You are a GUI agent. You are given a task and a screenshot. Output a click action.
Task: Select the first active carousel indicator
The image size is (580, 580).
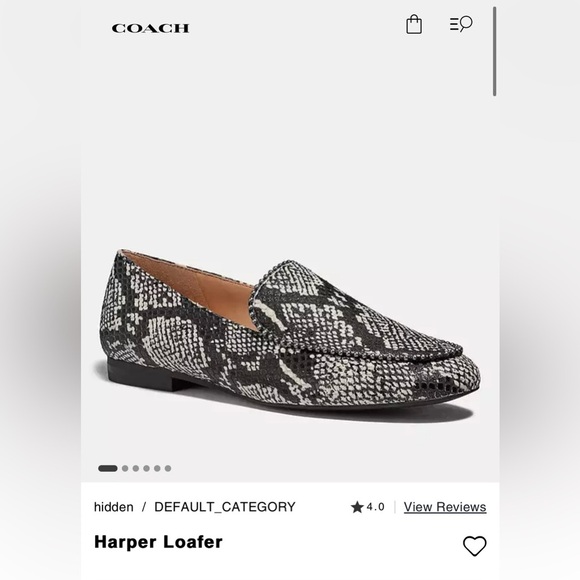click(x=108, y=468)
